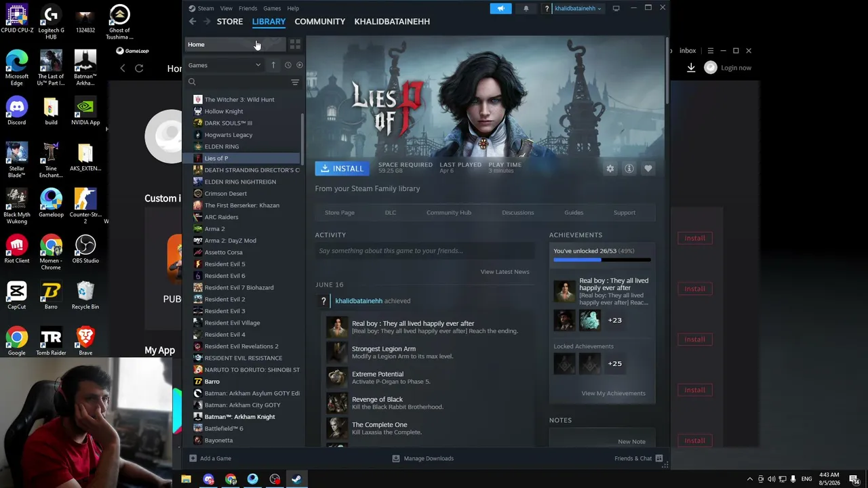Open File Explorer from the taskbar
The image size is (868, 488).
click(x=186, y=479)
